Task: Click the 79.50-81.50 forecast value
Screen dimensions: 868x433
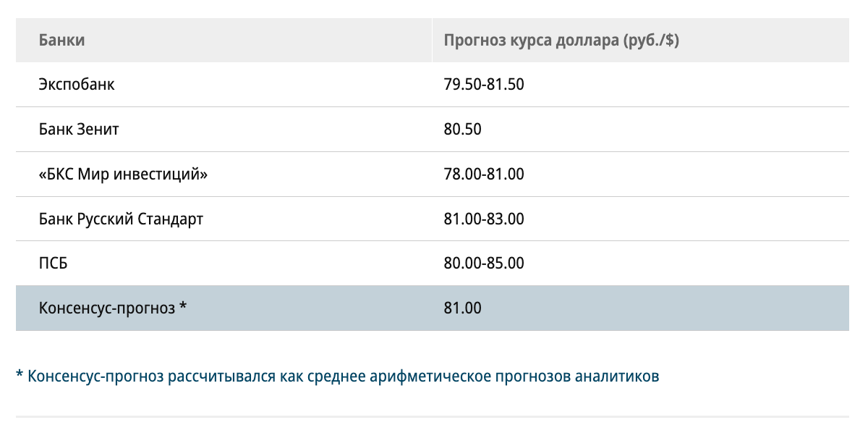Action: pos(484,85)
